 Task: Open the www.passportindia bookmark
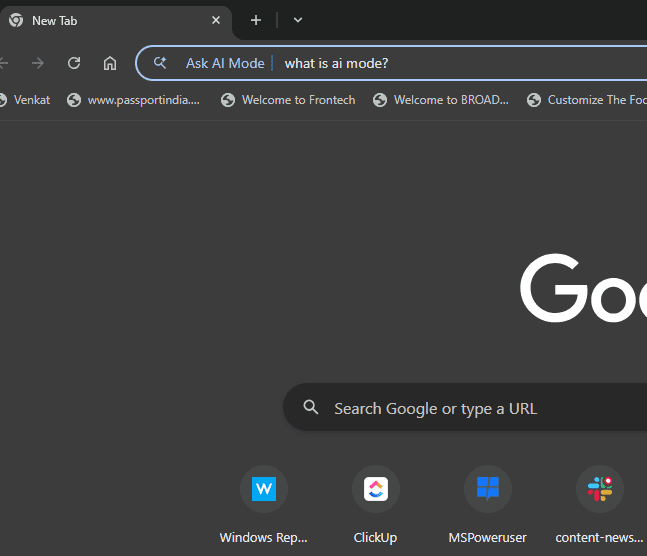(x=133, y=100)
